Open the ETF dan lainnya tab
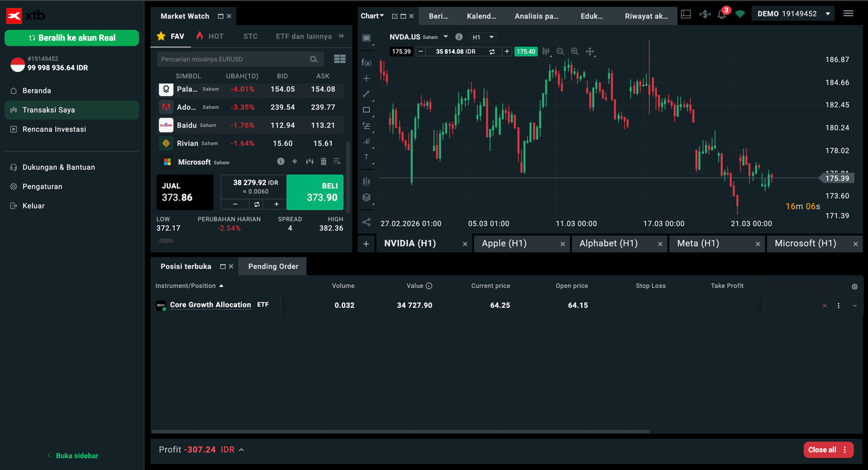Viewport: 868px width, 470px height. coord(304,36)
